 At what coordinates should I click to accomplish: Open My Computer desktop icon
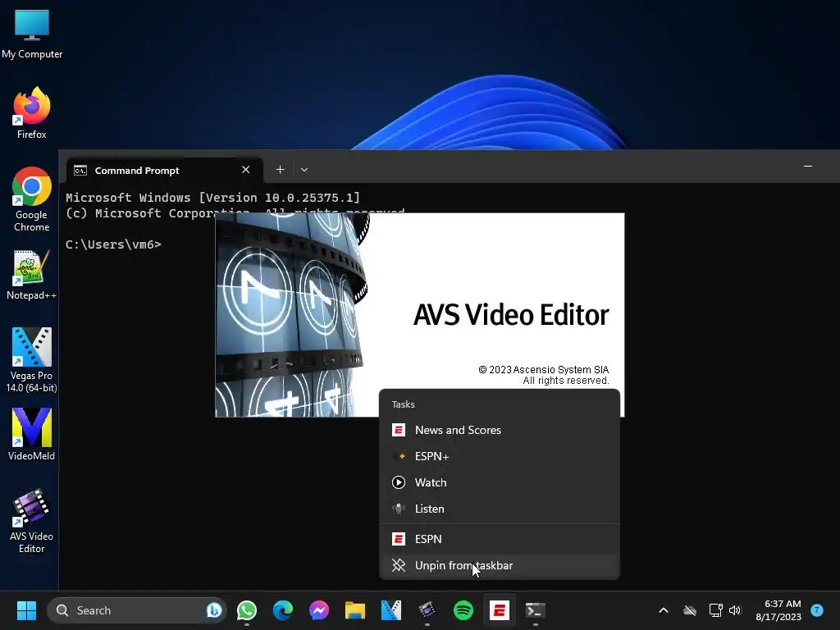tap(32, 33)
